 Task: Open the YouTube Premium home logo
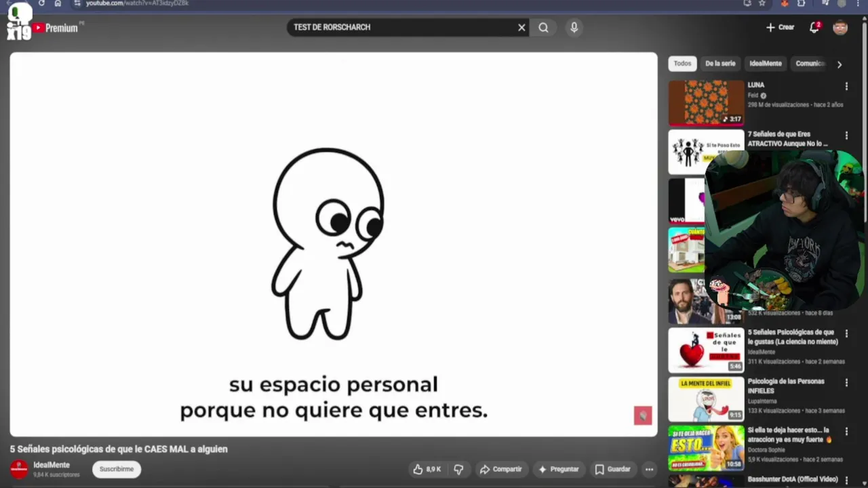56,28
